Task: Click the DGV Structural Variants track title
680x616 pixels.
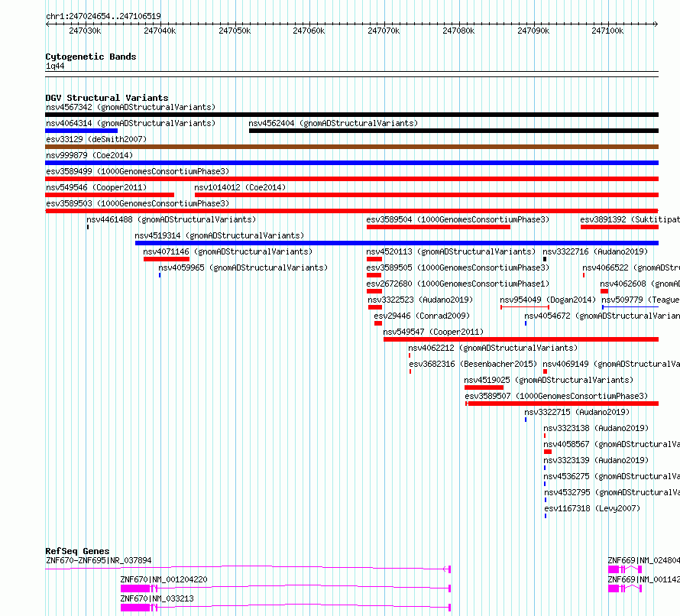Action: coord(107,98)
